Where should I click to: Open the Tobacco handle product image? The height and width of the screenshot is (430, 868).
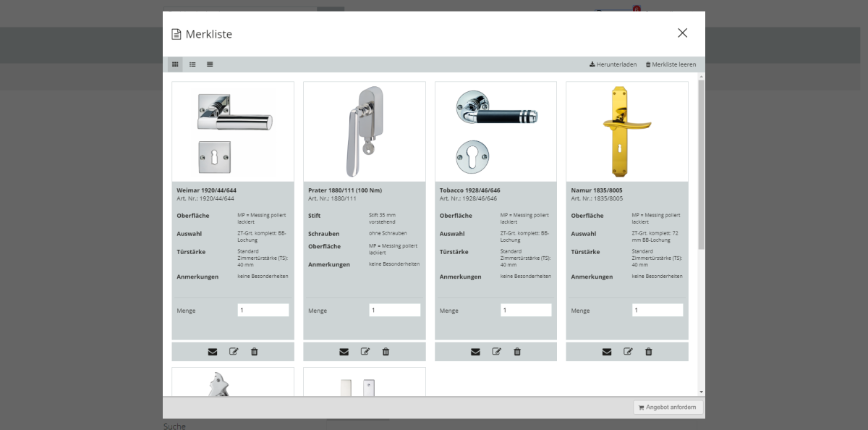(x=496, y=132)
